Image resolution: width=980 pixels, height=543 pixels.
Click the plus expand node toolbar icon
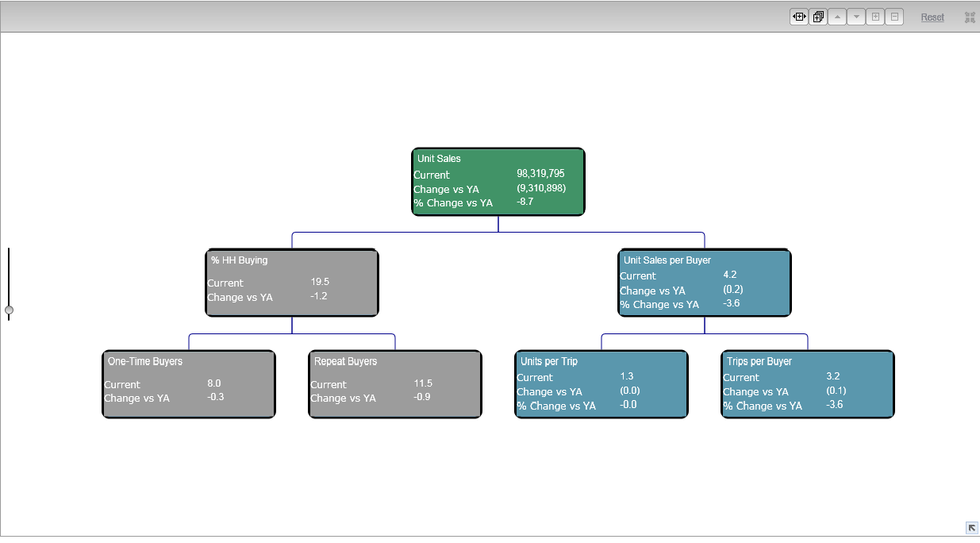tap(875, 17)
